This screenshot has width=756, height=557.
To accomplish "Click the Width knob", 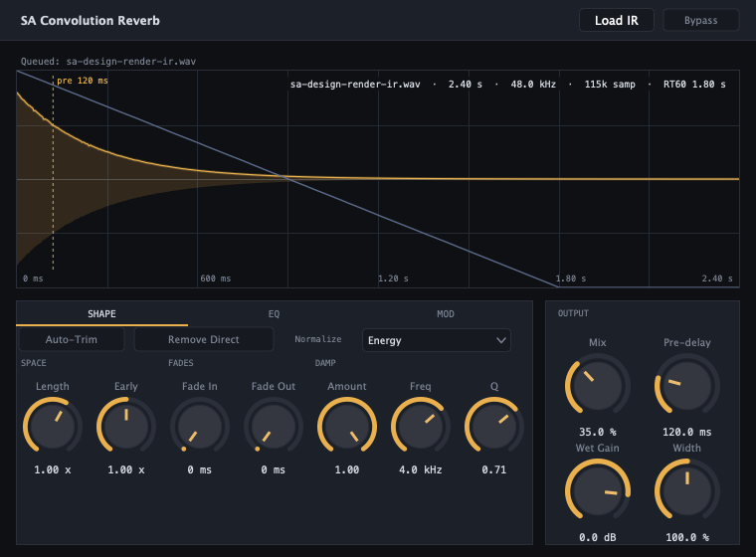I will (687, 492).
